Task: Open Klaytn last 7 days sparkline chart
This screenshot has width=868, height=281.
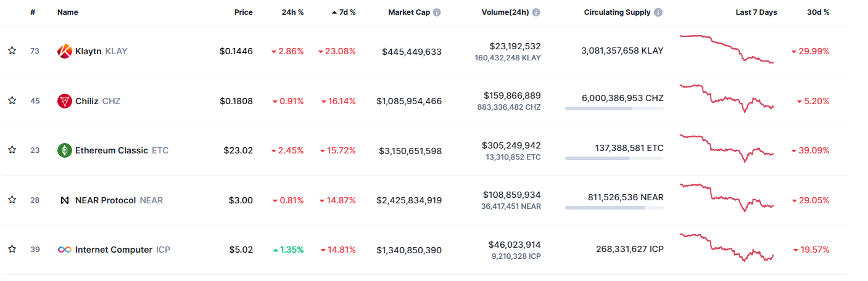Action: coord(727,49)
